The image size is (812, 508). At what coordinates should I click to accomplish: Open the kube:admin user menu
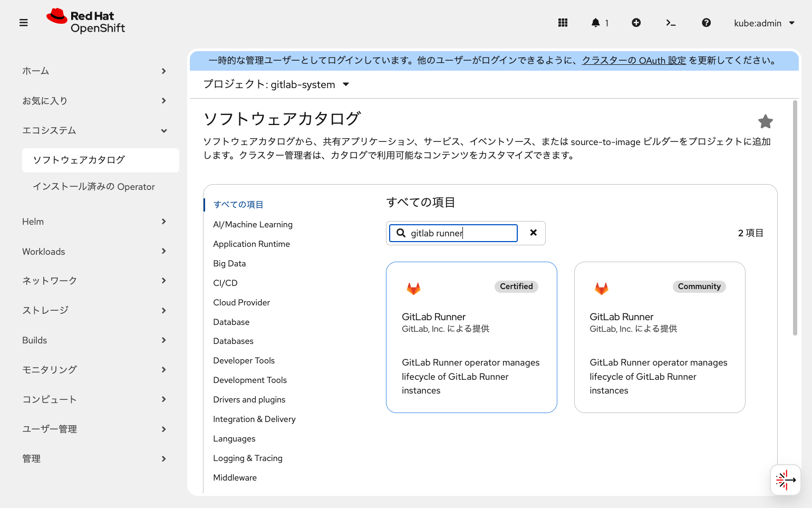(764, 23)
